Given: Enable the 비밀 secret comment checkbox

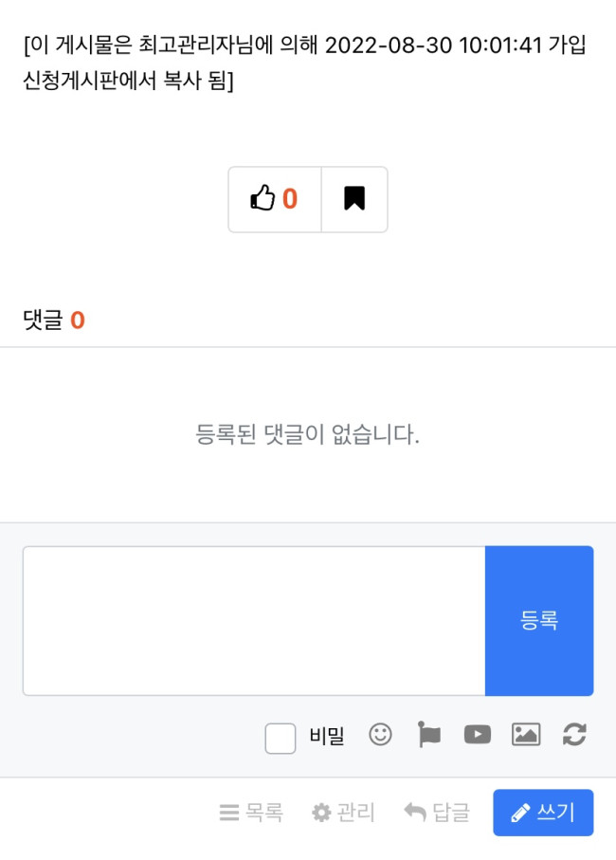Looking at the screenshot, I should click(x=281, y=739).
